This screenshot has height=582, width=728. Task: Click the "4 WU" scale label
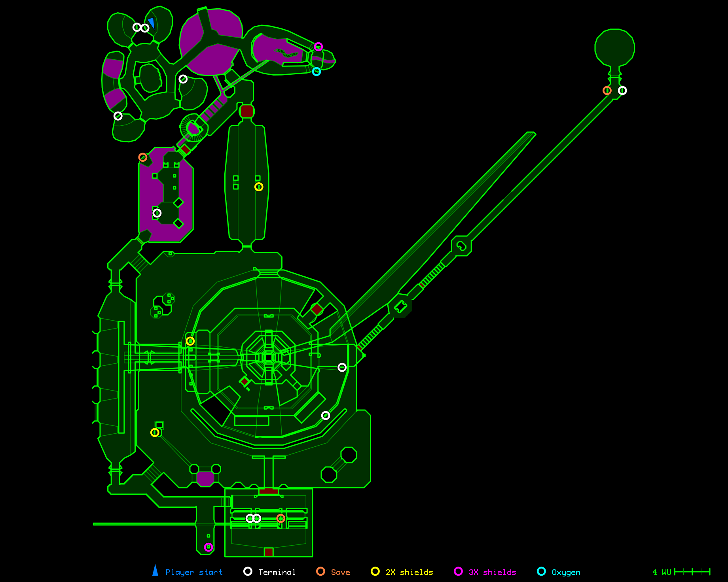click(662, 572)
